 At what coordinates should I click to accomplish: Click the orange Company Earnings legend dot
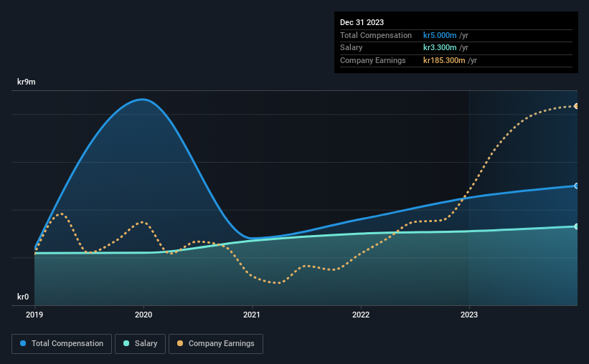coord(180,343)
